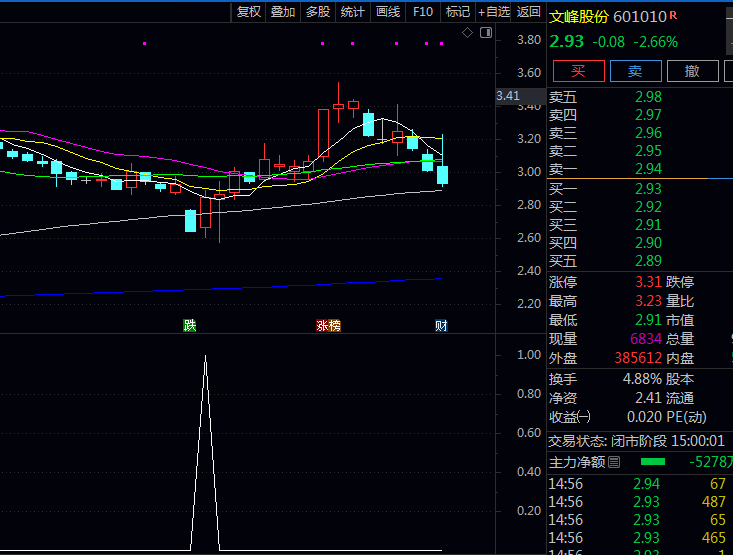Open 主力净额 details list icon
The height and width of the screenshot is (555, 733).
(614, 462)
